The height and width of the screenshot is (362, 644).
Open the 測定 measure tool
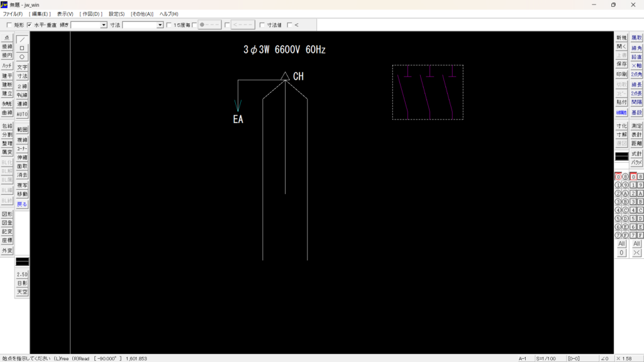click(636, 126)
